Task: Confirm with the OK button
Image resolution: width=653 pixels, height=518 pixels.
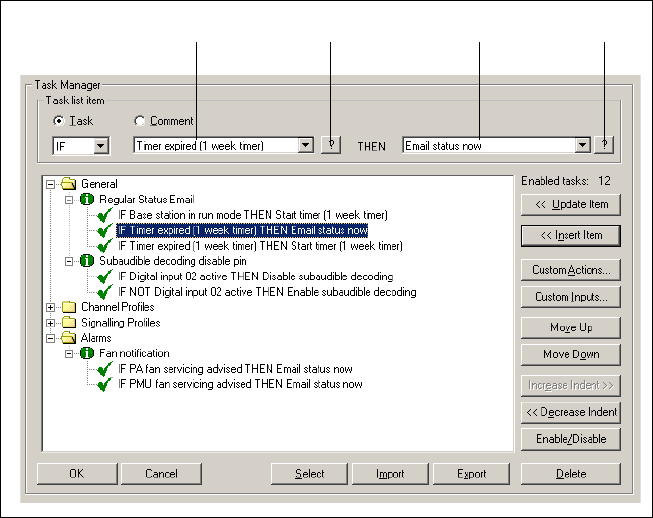Action: (x=77, y=474)
